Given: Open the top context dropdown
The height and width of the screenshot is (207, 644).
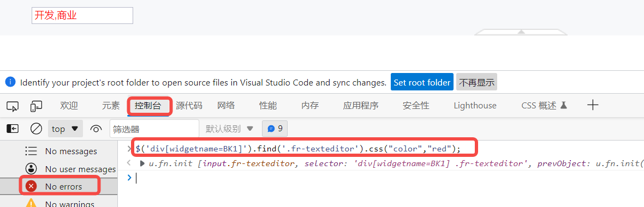Looking at the screenshot, I should point(65,129).
